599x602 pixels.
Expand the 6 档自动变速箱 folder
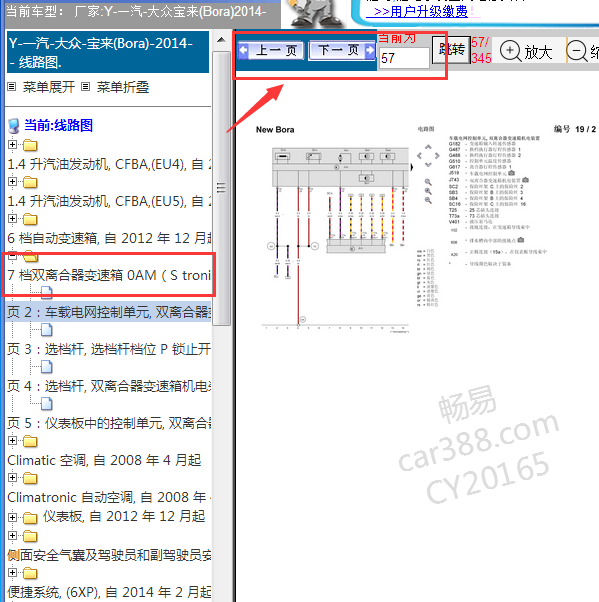[12, 218]
